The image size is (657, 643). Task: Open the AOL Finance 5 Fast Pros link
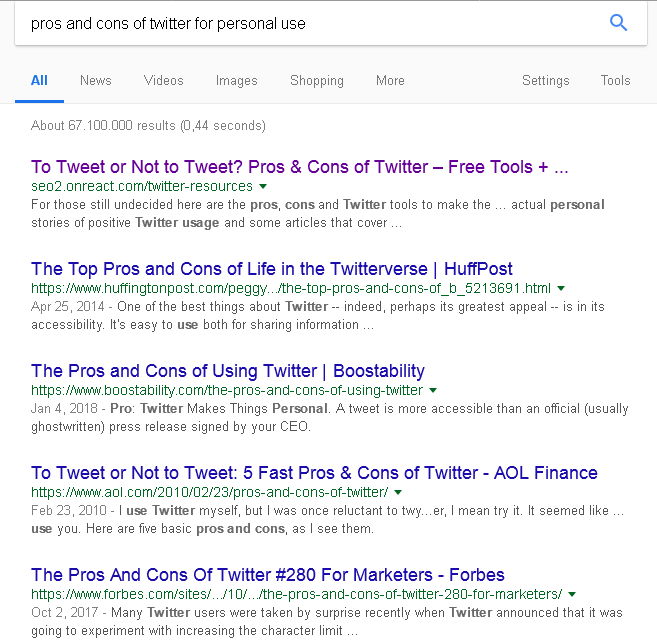(314, 473)
